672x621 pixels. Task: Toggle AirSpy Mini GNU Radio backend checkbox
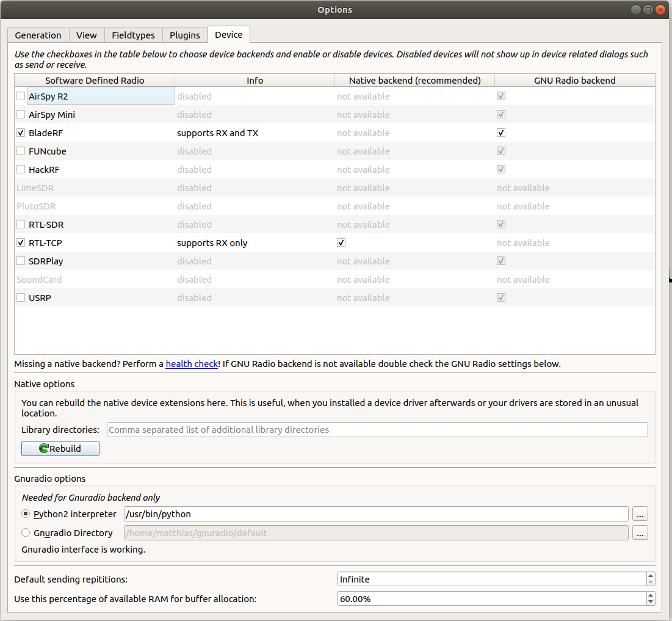click(501, 115)
